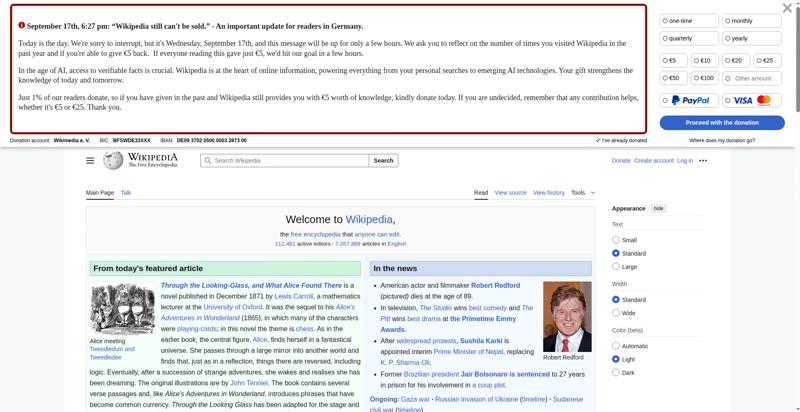Image resolution: width=800 pixels, height=412 pixels.
Task: Click the red alert icon in banner
Action: (21, 25)
